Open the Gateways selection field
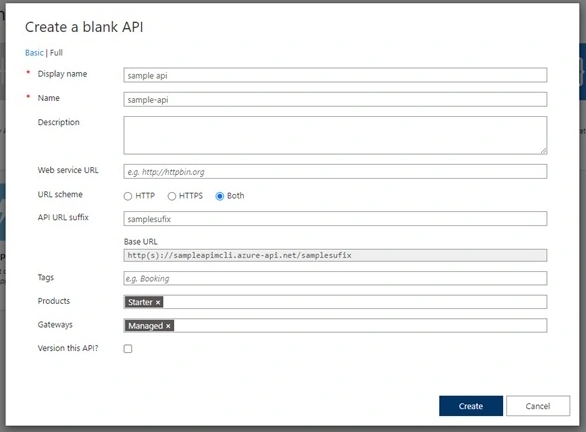586x432 pixels. click(x=335, y=325)
